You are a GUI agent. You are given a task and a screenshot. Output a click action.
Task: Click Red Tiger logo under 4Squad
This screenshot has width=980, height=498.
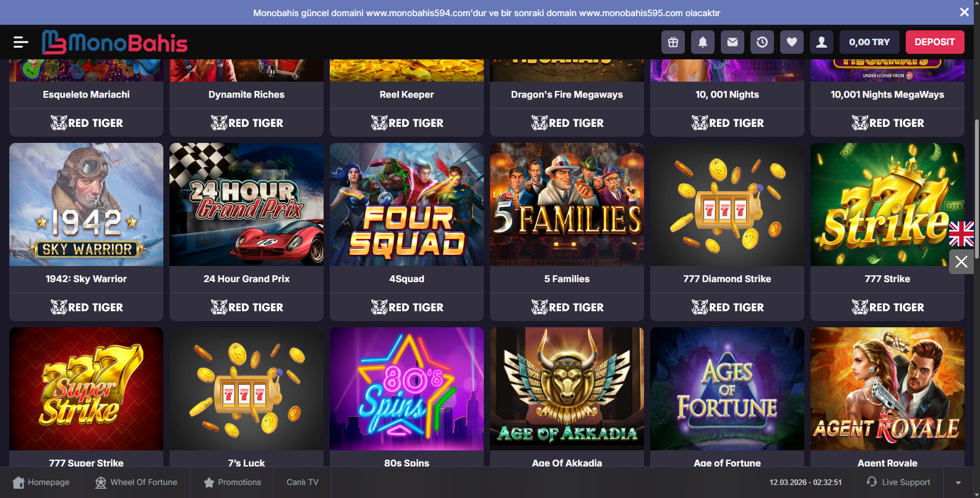point(407,307)
